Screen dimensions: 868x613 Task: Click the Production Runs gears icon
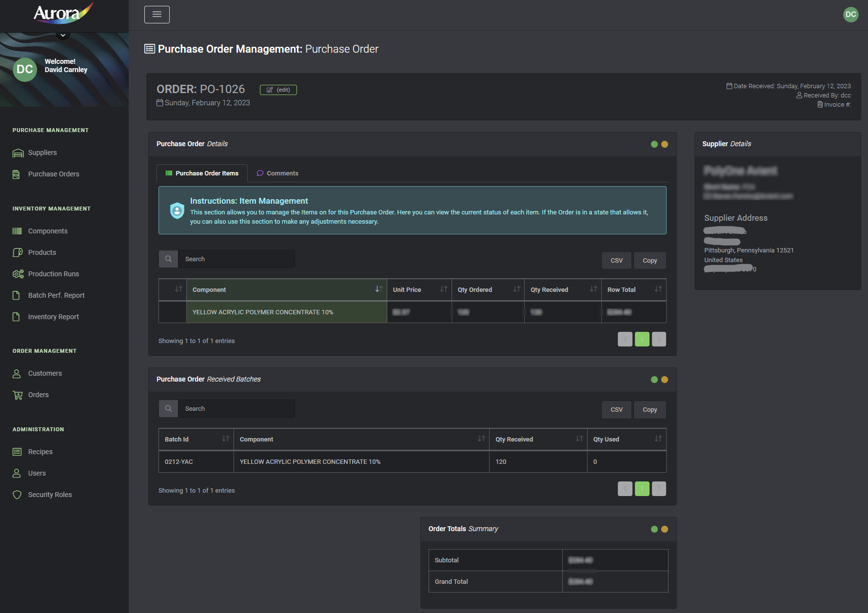pyautogui.click(x=18, y=274)
